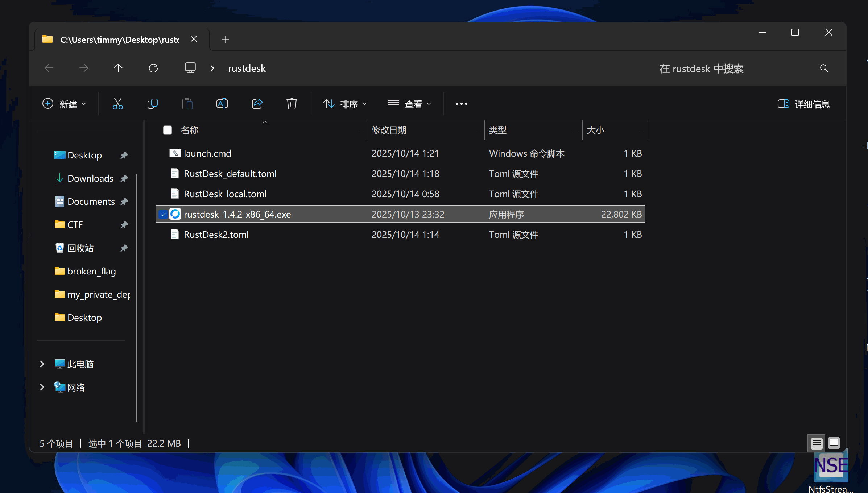Image resolution: width=868 pixels, height=493 pixels.
Task: Add a new tab with plus button
Action: 226,40
